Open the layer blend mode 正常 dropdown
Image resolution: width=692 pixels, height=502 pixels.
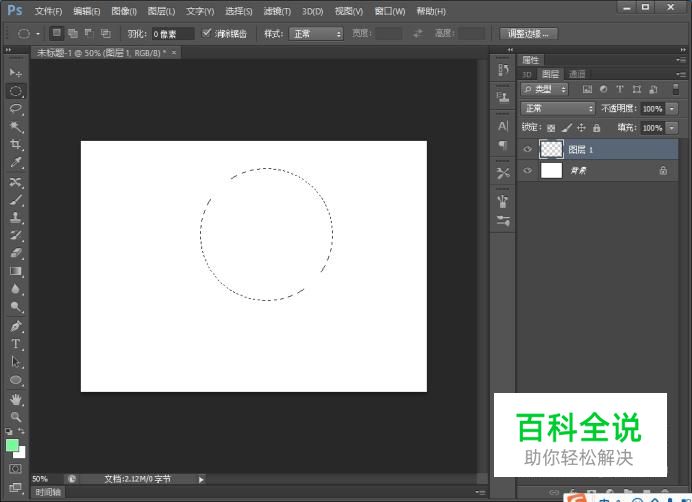pyautogui.click(x=558, y=108)
